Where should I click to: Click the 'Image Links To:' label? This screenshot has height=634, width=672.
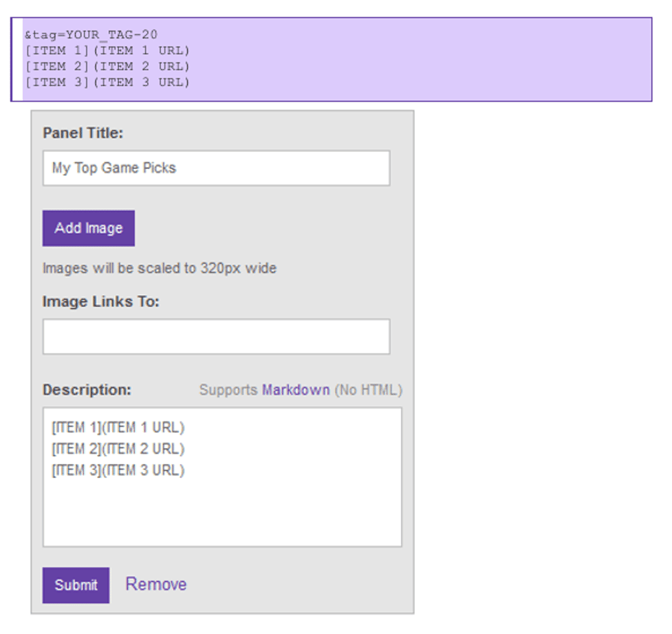[101, 302]
